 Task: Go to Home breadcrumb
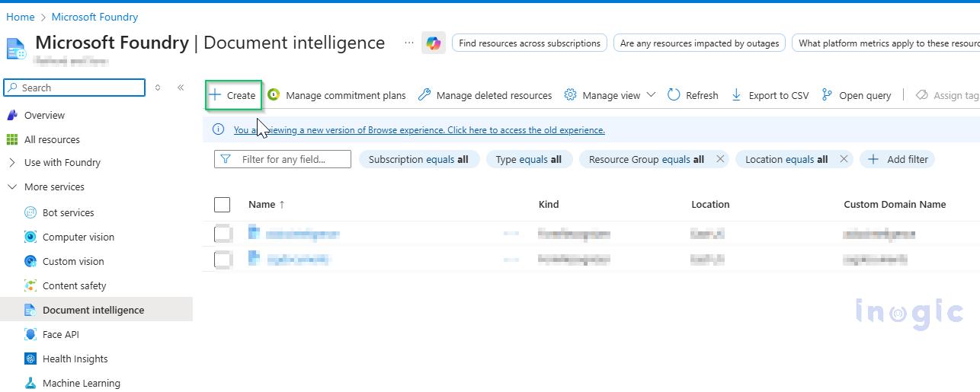coord(20,17)
